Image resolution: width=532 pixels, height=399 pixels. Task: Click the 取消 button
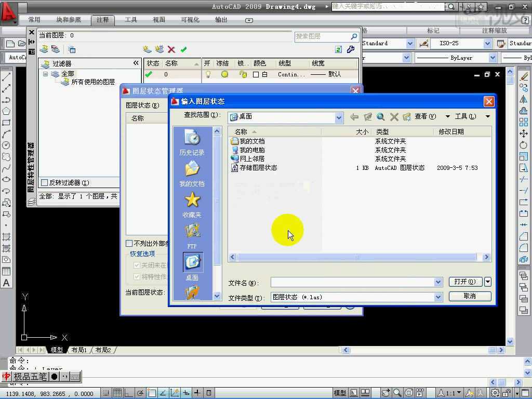coord(470,296)
